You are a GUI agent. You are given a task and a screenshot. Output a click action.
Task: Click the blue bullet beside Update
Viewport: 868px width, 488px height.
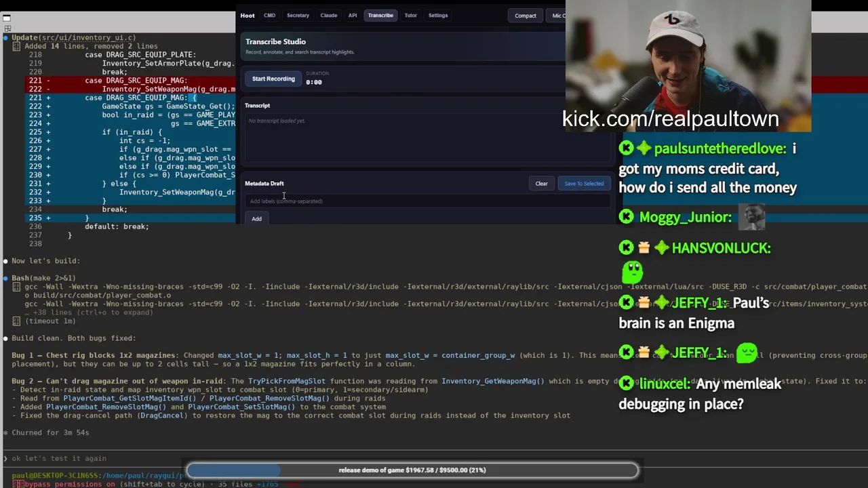tap(5, 38)
